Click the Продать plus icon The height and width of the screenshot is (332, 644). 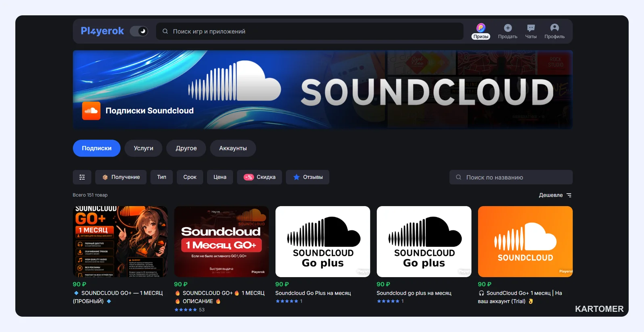pos(508,28)
